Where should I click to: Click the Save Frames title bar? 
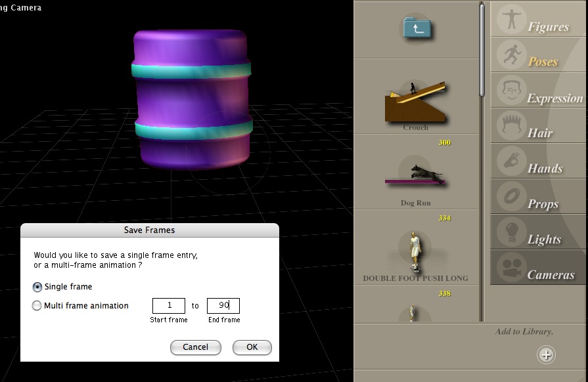coord(150,230)
